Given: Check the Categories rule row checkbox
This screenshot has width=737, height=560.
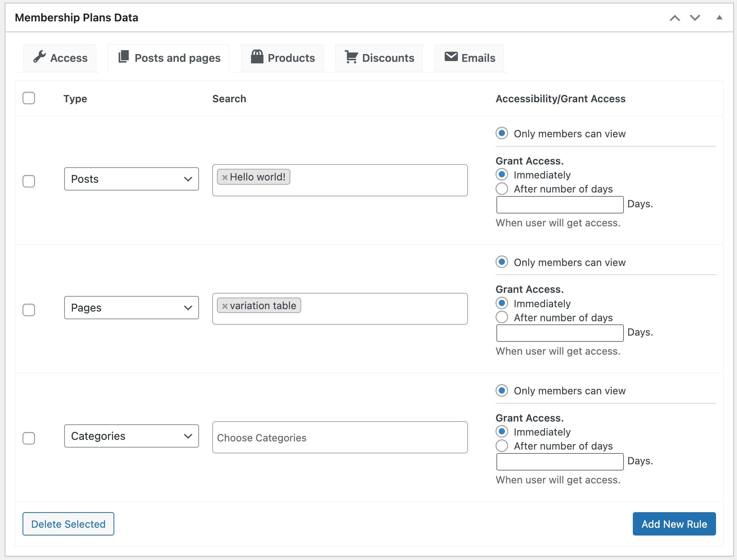Looking at the screenshot, I should [29, 438].
